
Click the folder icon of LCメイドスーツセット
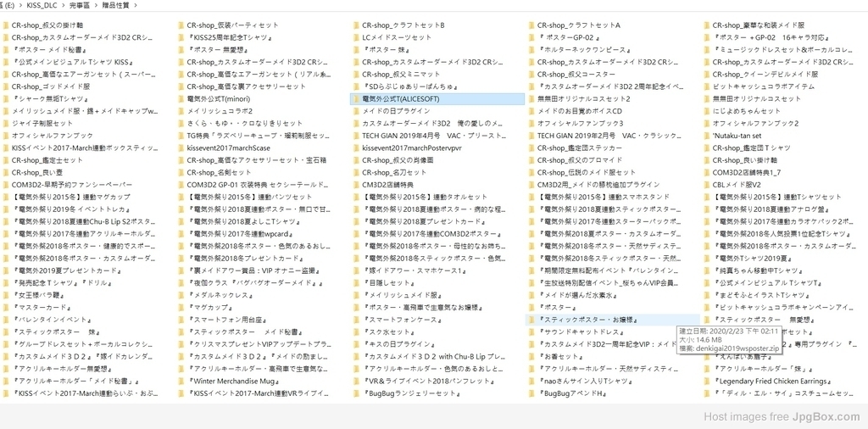(x=356, y=37)
